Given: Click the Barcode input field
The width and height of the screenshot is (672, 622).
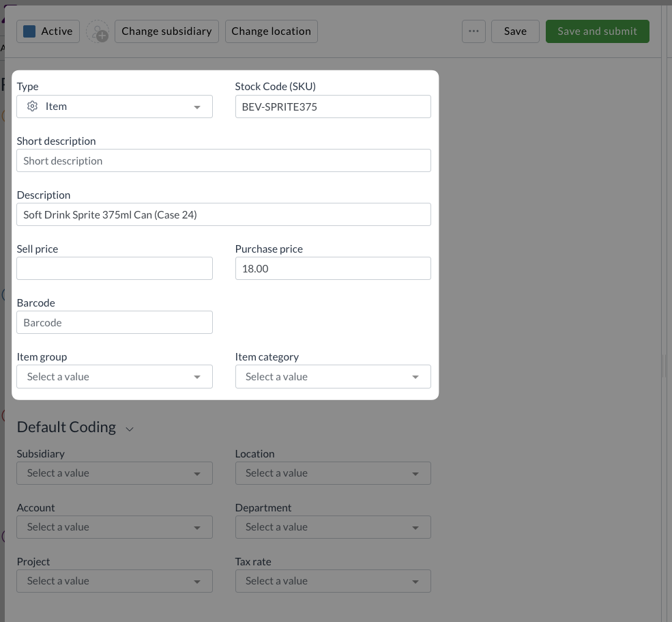Looking at the screenshot, I should click(115, 322).
